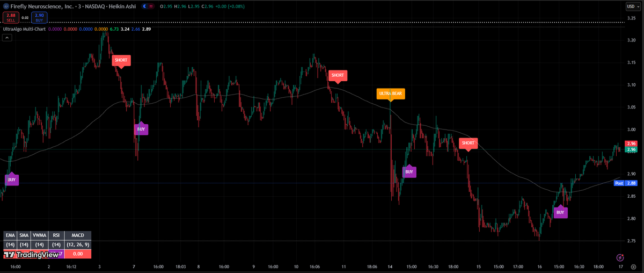The height and width of the screenshot is (273, 644).
Task: Click the MACD header cell in the indicator table
Action: (78, 235)
